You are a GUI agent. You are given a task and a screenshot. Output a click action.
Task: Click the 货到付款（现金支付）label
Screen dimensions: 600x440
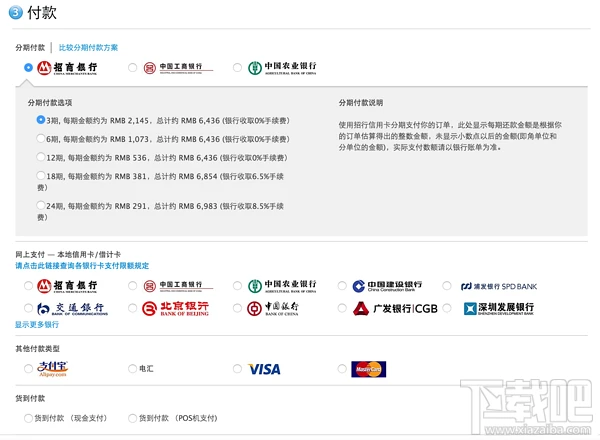[x=71, y=418]
